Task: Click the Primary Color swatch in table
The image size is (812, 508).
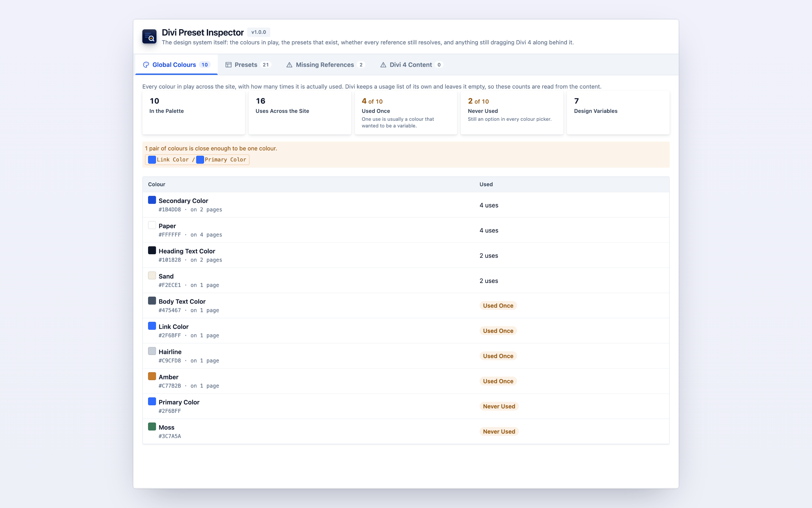Action: coord(152,402)
